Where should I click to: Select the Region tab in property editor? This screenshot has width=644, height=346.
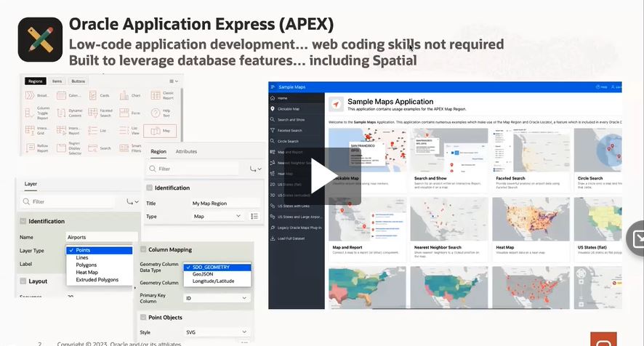158,151
